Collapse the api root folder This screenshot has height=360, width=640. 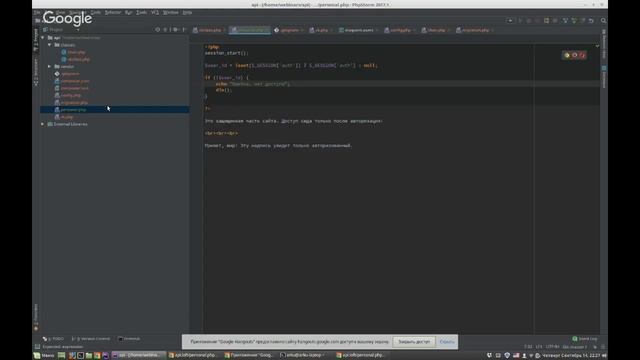point(43,38)
